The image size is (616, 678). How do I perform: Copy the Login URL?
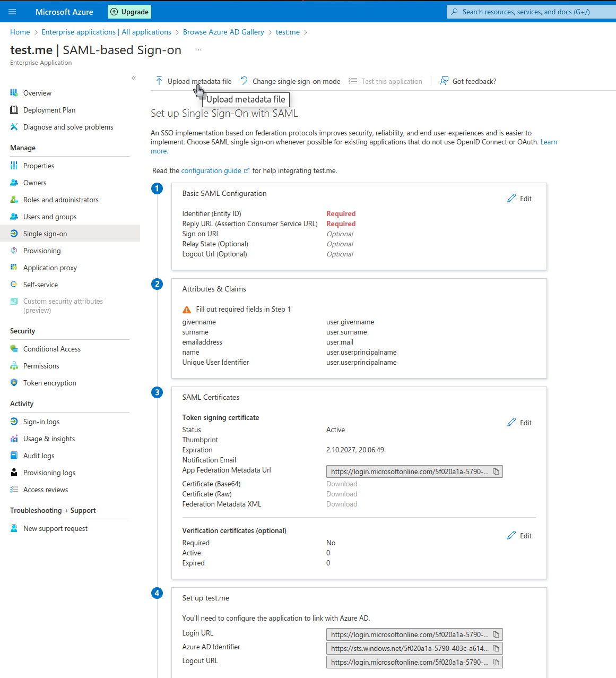pos(496,634)
